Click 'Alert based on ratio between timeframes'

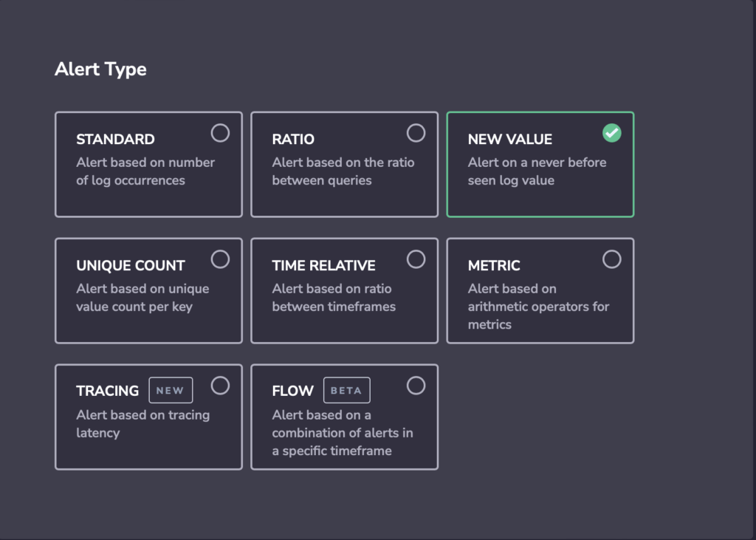coord(334,298)
